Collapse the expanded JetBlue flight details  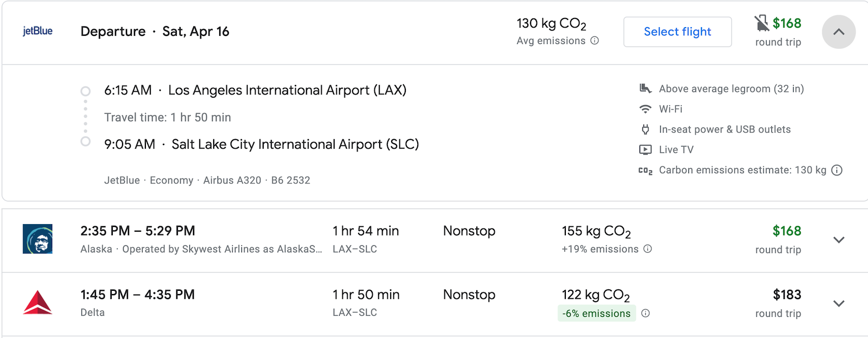point(839,32)
